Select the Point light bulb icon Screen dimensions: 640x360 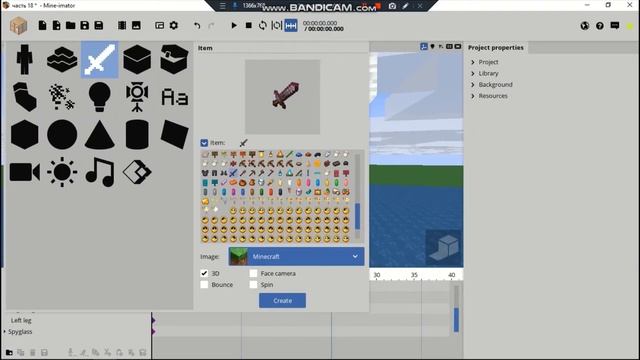coord(100,97)
